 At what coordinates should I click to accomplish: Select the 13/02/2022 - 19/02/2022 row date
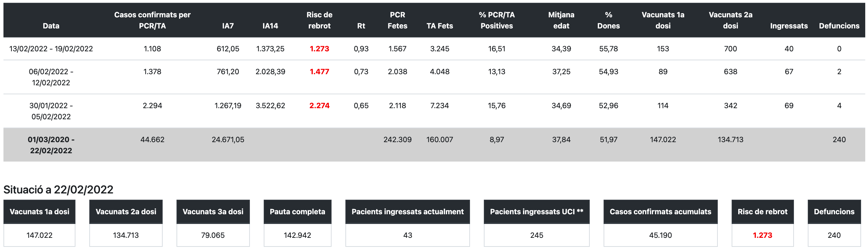pos(51,49)
